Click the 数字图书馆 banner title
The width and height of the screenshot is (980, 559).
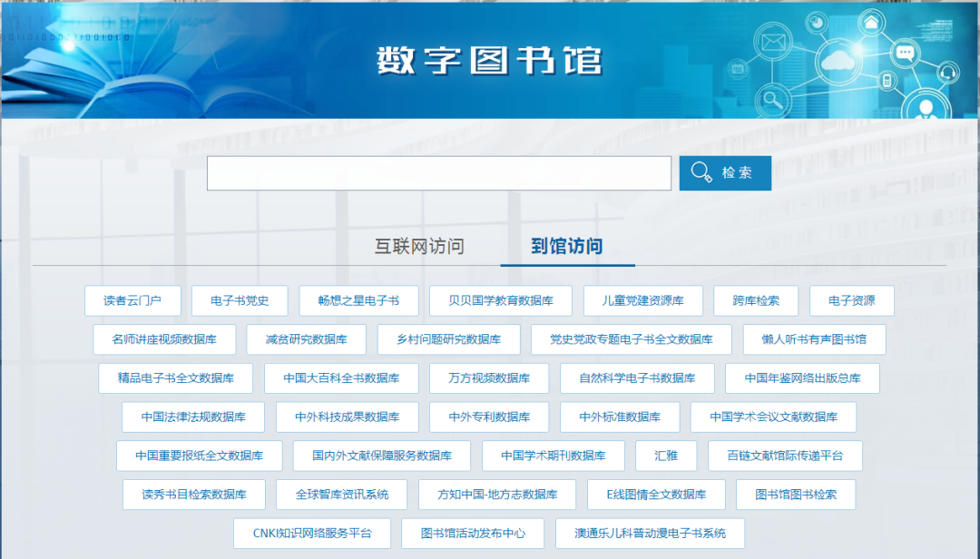(x=489, y=61)
